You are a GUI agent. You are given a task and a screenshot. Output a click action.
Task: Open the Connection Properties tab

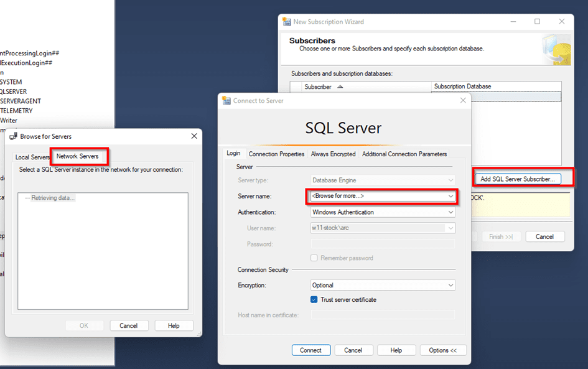(276, 154)
